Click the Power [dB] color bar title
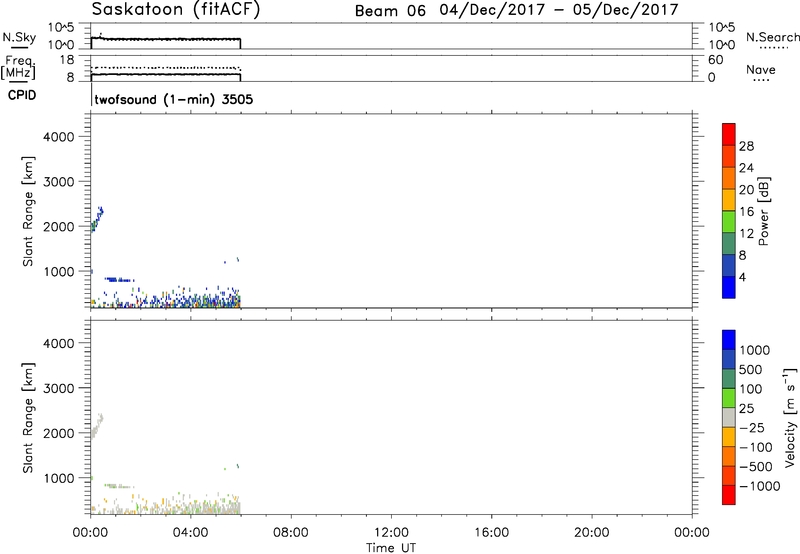This screenshot has height=554, width=800. 763,211
